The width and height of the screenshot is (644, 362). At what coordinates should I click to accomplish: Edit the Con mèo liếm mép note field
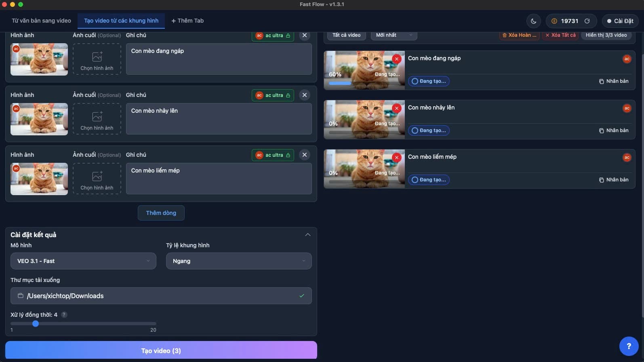(x=219, y=179)
